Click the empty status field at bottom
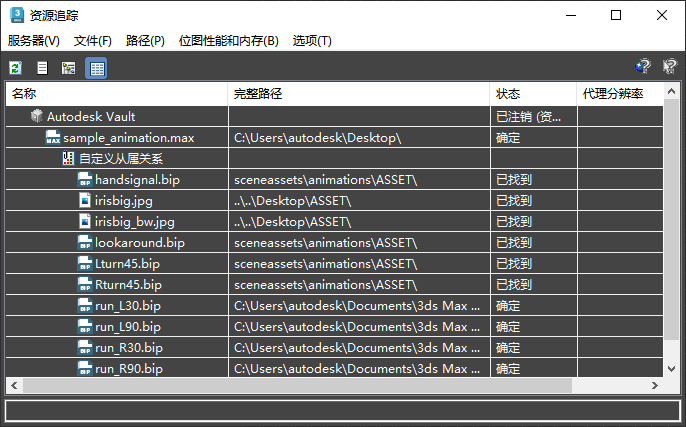 click(x=343, y=411)
